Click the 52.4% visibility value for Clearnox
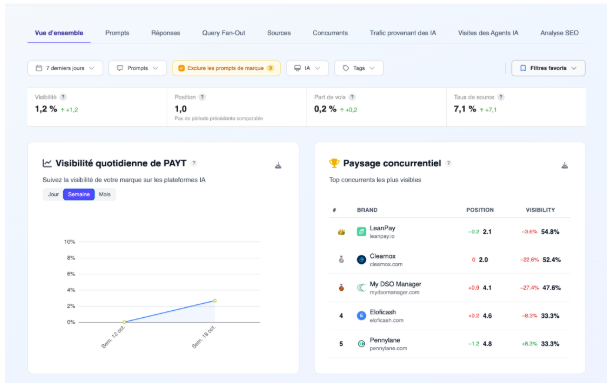612x386 pixels. coord(552,260)
